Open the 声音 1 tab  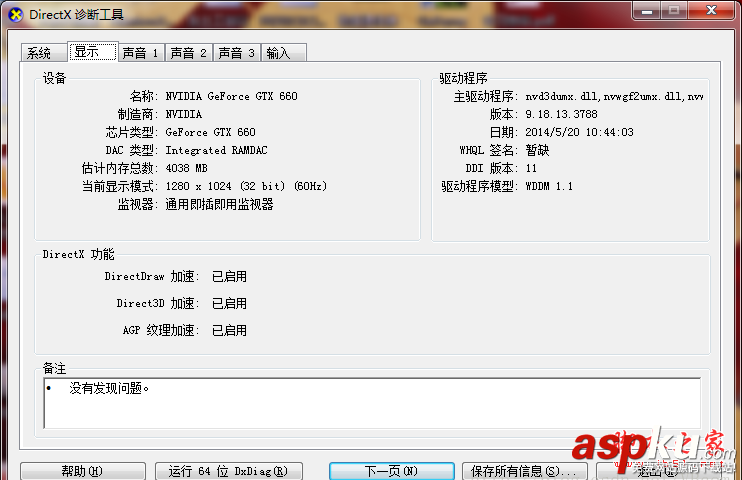pyautogui.click(x=141, y=53)
